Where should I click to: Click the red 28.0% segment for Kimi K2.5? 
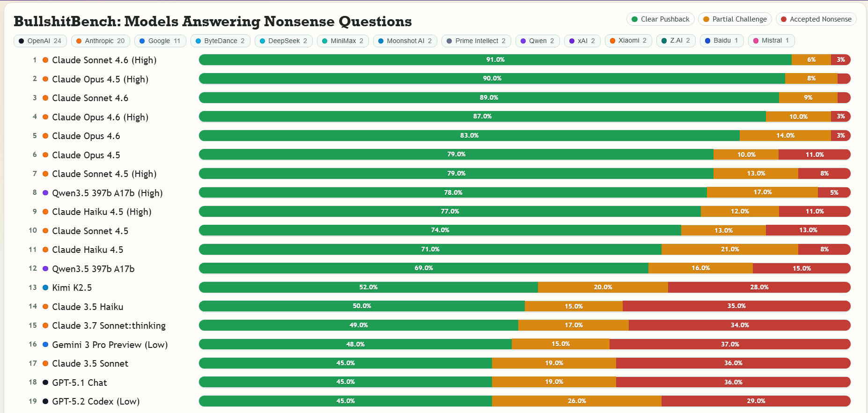pos(759,287)
